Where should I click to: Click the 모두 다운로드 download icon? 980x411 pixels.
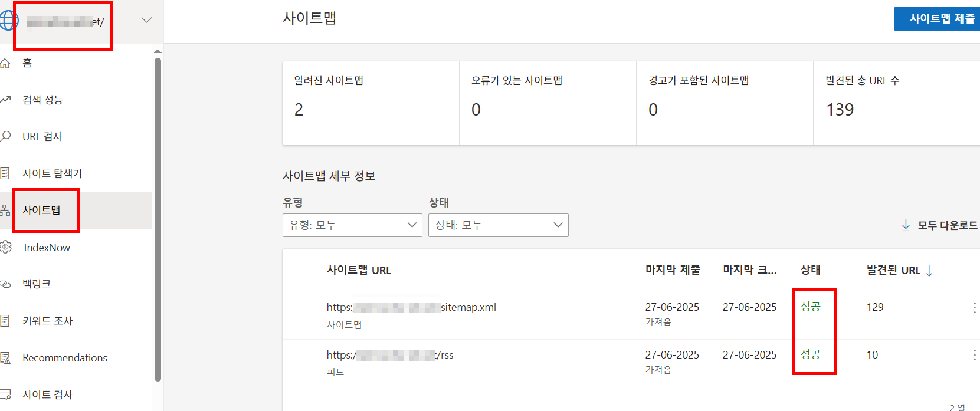point(906,225)
